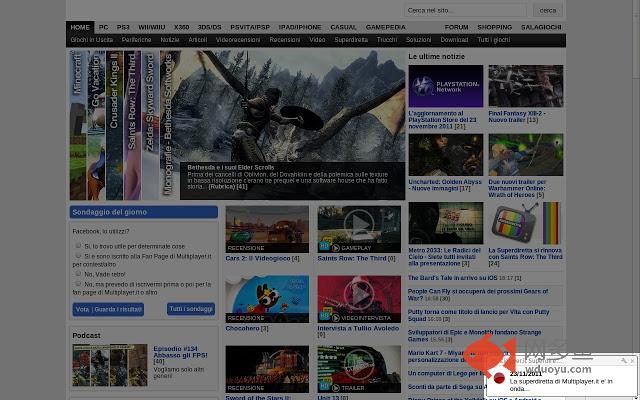The height and width of the screenshot is (400, 640).
Task: Open the PS3 navigation tab
Action: (x=123, y=27)
